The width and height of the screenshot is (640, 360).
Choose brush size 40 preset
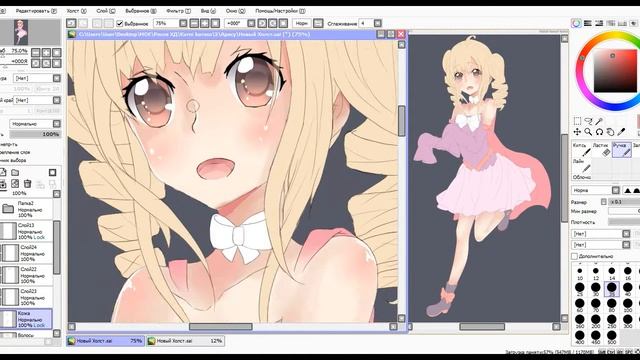click(x=628, y=289)
